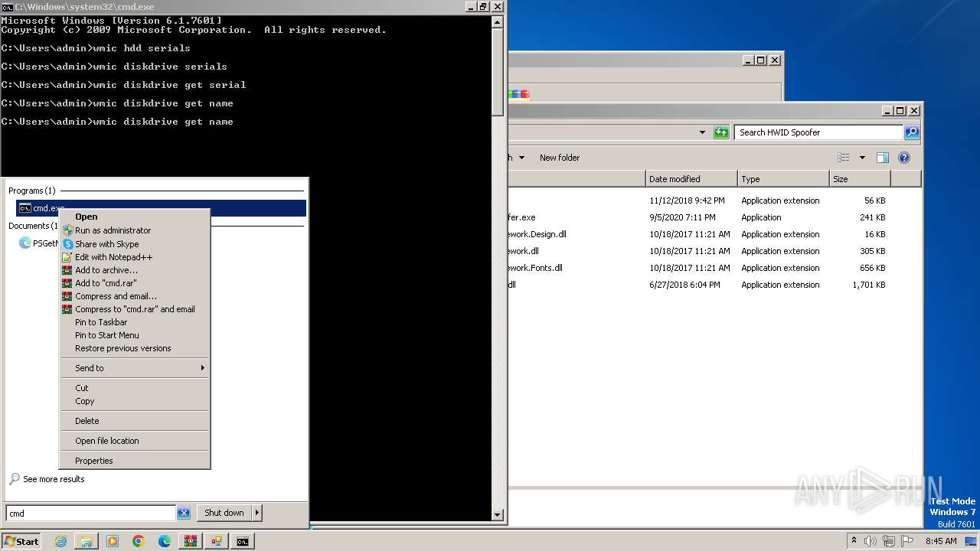The image size is (980, 551).
Task: Launch Windows Media Player from taskbar
Action: (x=113, y=541)
